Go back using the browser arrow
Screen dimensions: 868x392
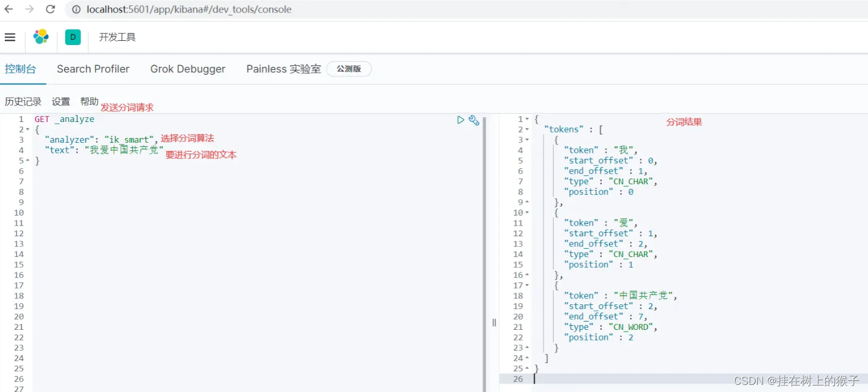[x=9, y=9]
